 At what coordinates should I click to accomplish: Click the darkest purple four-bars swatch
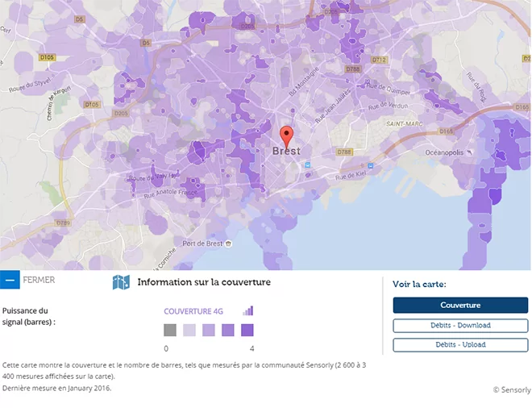pos(247,330)
